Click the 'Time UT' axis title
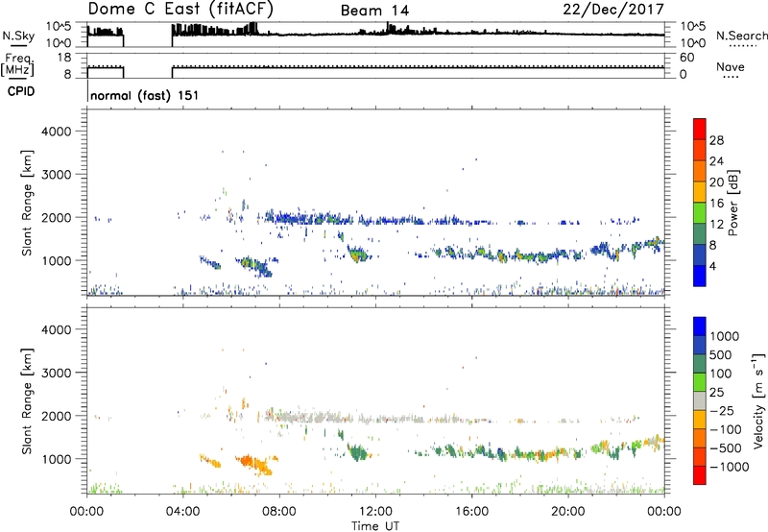 point(375,526)
